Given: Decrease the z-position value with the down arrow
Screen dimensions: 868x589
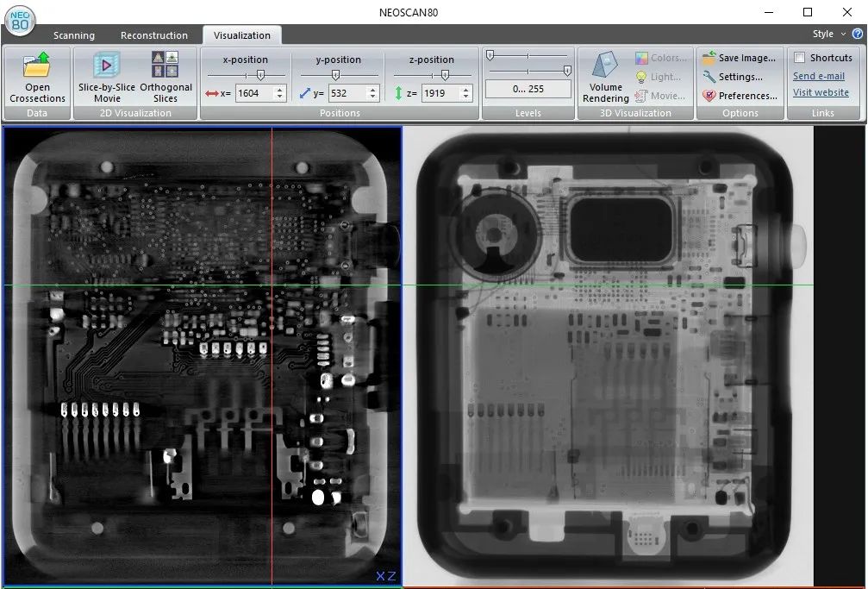Looking at the screenshot, I should pyautogui.click(x=466, y=97).
